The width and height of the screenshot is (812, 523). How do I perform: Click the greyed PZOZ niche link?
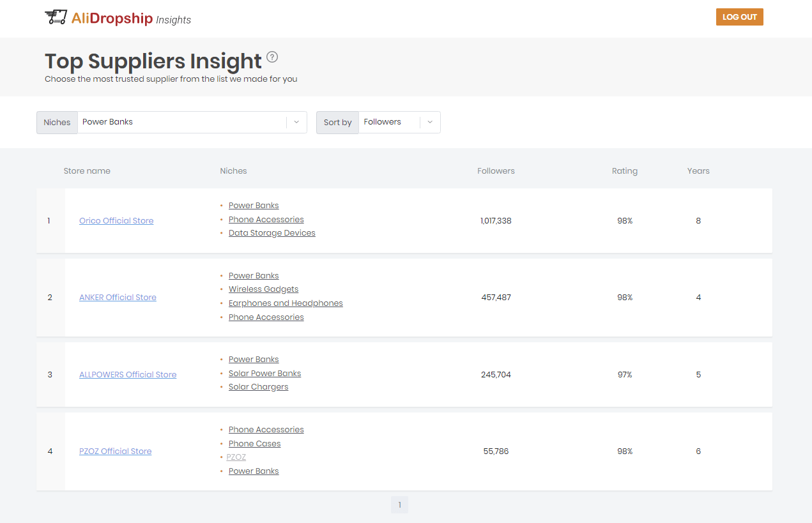click(x=236, y=457)
